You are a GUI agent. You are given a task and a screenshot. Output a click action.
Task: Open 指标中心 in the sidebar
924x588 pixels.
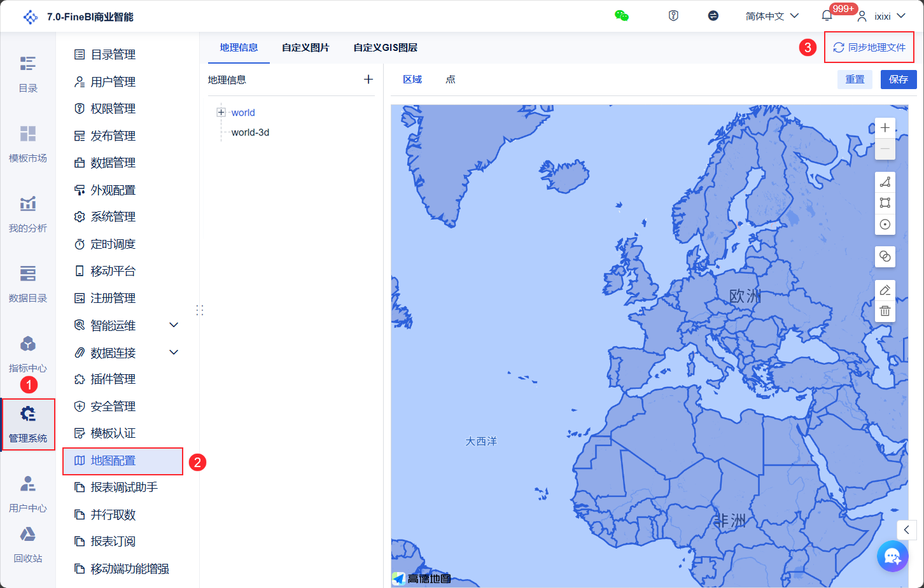tap(28, 354)
